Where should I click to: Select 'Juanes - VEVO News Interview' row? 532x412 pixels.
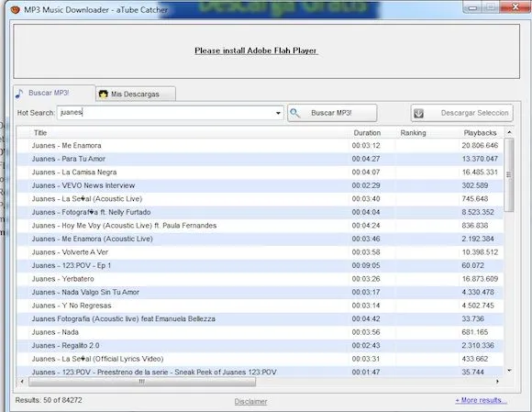[x=260, y=185]
